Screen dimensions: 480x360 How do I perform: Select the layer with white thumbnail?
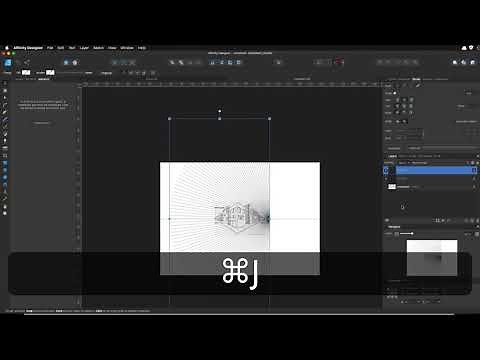pyautogui.click(x=430, y=187)
